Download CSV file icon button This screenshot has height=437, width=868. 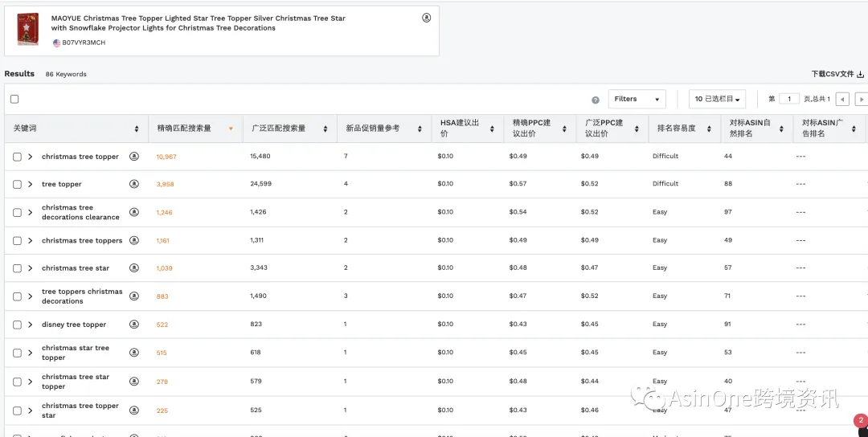click(x=860, y=74)
